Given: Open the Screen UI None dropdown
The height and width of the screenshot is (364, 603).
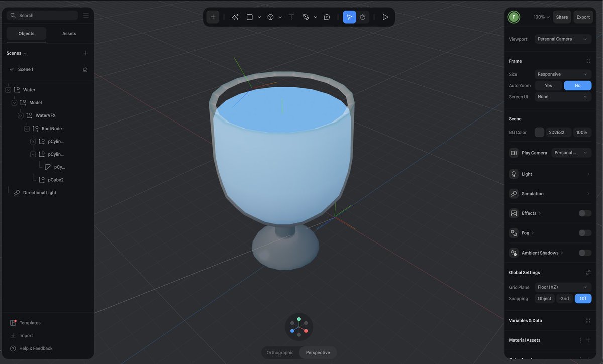Looking at the screenshot, I should [563, 97].
